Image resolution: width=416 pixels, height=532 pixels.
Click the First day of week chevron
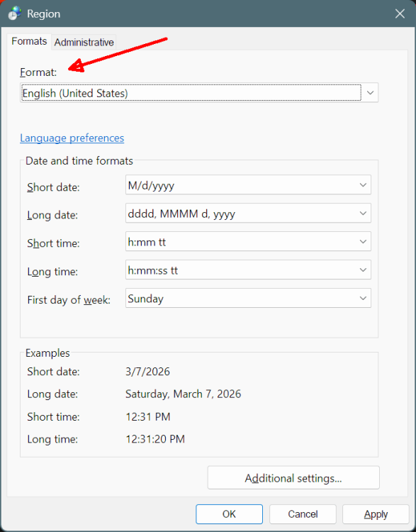point(363,298)
